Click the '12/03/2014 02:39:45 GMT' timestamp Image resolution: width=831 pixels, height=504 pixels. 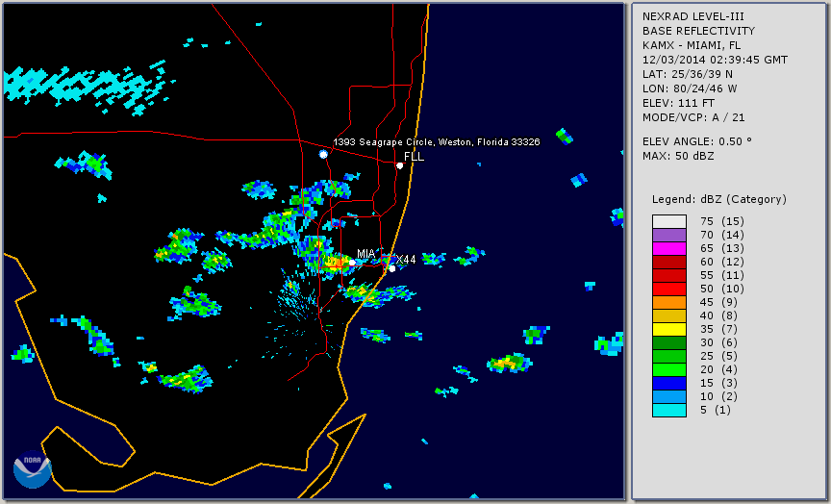(x=715, y=60)
